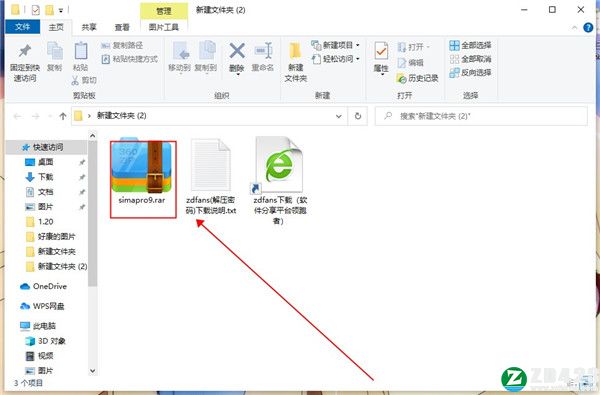Click the Rename icon

(263, 51)
